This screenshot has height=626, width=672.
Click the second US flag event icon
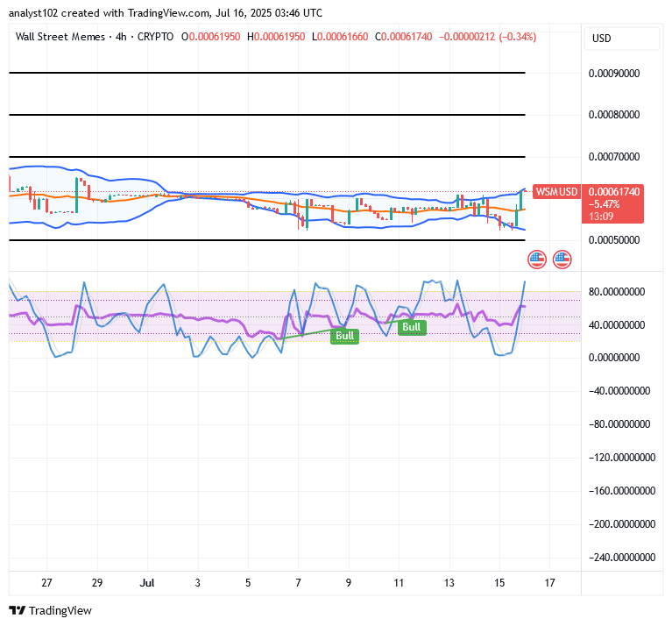pyautogui.click(x=562, y=260)
